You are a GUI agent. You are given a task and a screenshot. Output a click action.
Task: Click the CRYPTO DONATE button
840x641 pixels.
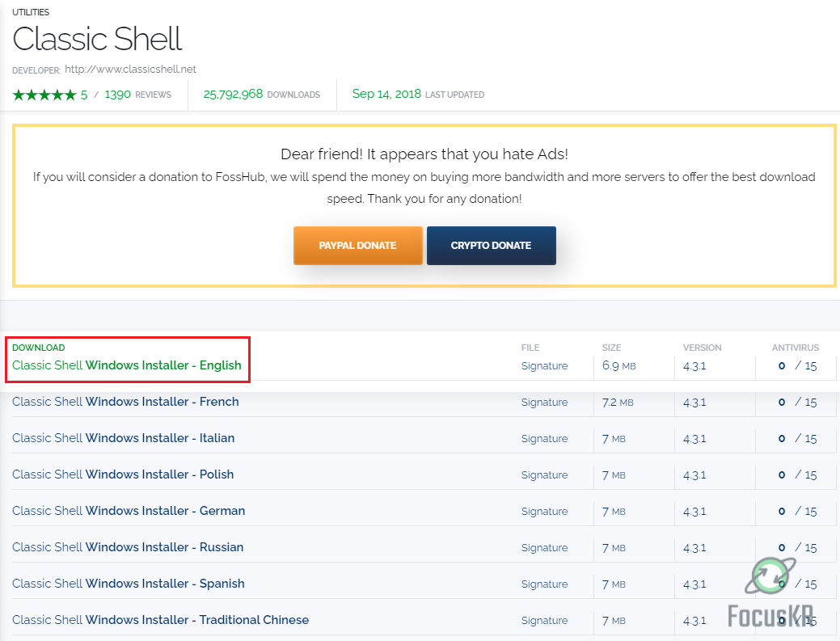click(x=492, y=245)
